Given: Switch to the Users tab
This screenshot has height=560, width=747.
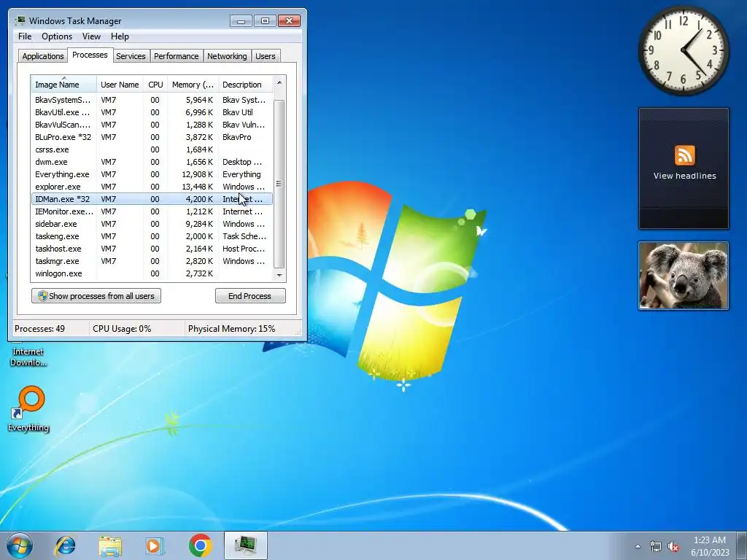Looking at the screenshot, I should [265, 56].
